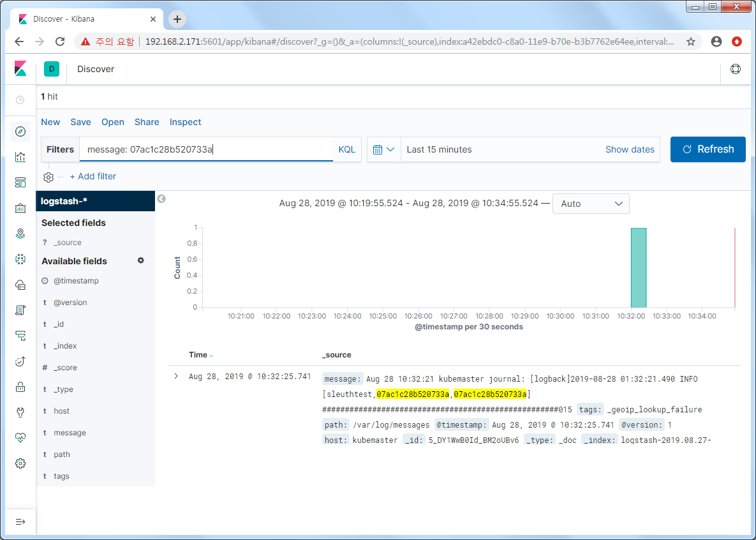Click the browser address bar URL

click(410, 41)
